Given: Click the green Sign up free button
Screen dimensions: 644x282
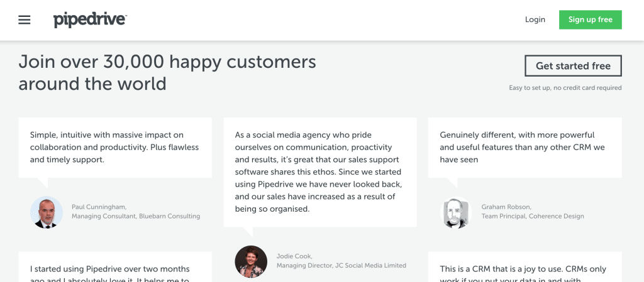Looking at the screenshot, I should coord(590,19).
